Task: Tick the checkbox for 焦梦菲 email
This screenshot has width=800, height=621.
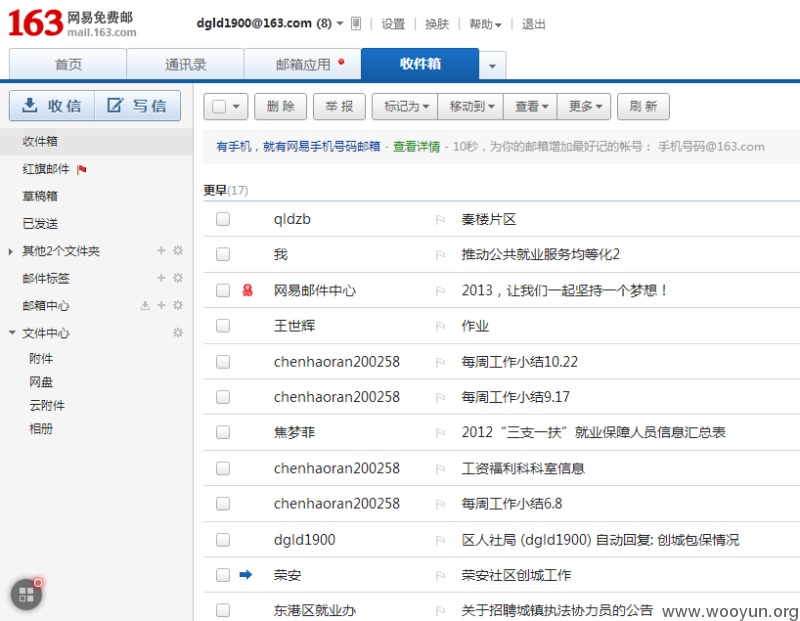Action: tap(223, 432)
